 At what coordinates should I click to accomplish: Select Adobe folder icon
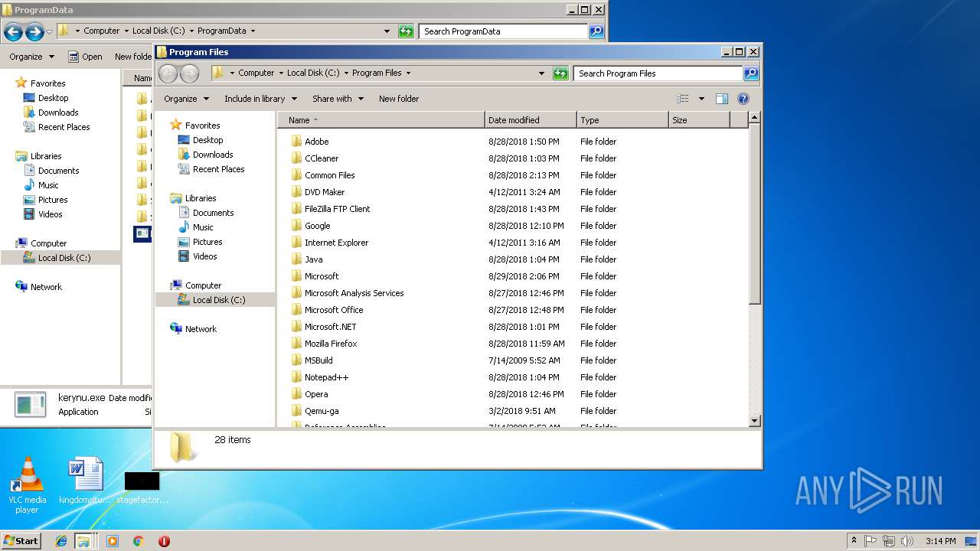[x=296, y=142]
